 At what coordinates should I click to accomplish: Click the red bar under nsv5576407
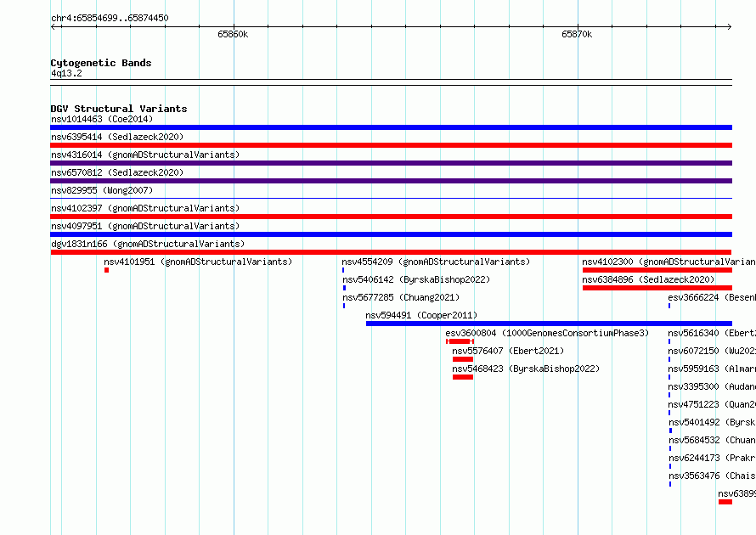click(x=463, y=359)
